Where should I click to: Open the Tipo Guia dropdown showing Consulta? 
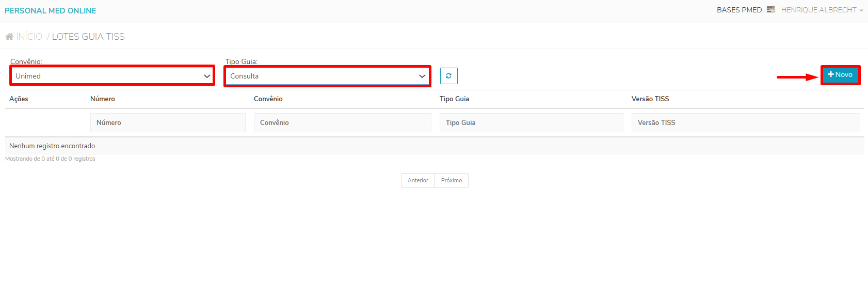[x=327, y=76]
